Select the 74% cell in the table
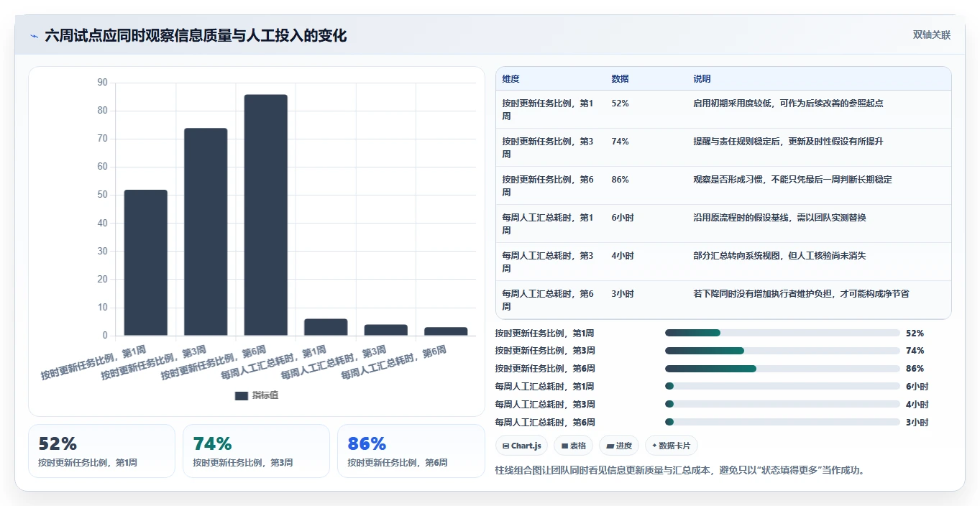The image size is (980, 506). pos(620,142)
